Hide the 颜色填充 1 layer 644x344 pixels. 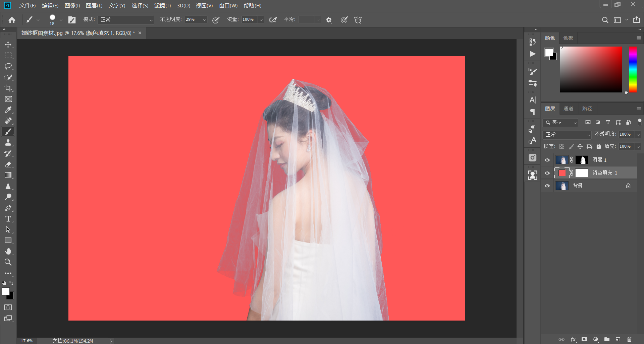pyautogui.click(x=547, y=173)
